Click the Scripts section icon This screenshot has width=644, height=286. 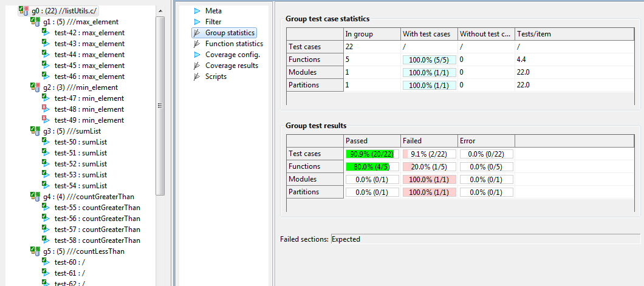(197, 77)
